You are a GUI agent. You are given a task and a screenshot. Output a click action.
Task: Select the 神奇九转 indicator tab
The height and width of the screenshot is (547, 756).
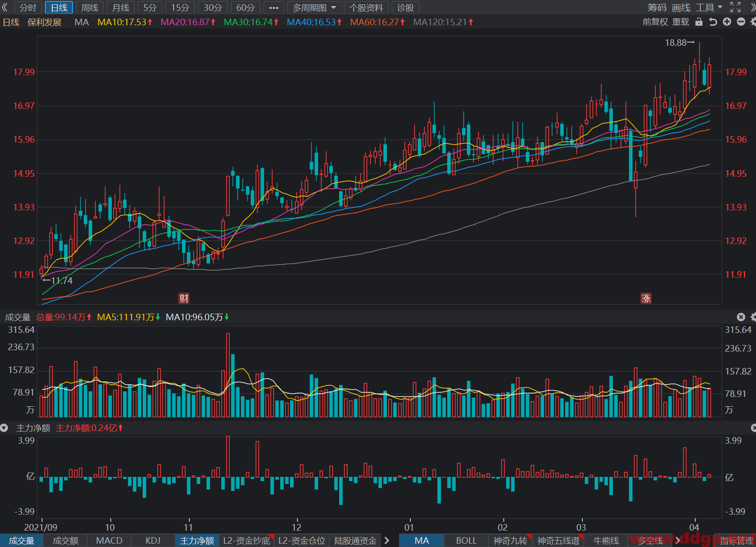click(510, 540)
